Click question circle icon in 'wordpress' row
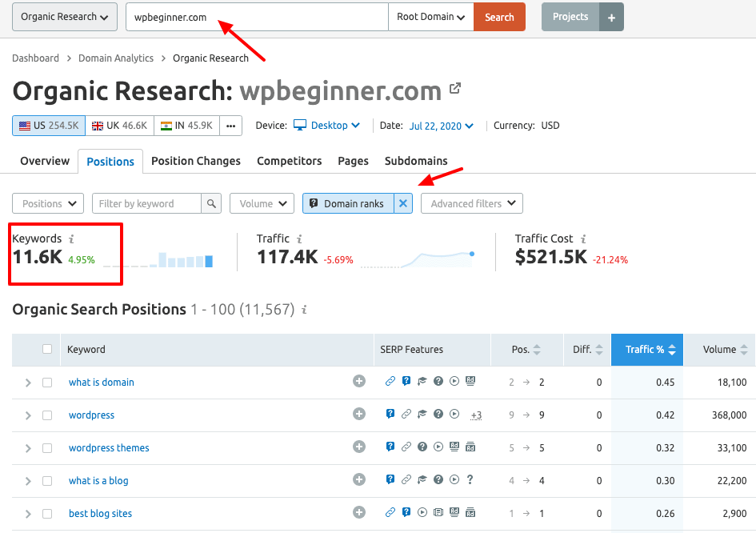Image resolution: width=756 pixels, height=533 pixels. click(x=438, y=415)
